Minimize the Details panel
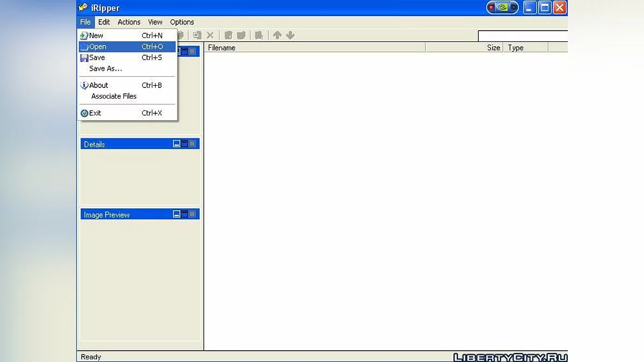 click(177, 144)
